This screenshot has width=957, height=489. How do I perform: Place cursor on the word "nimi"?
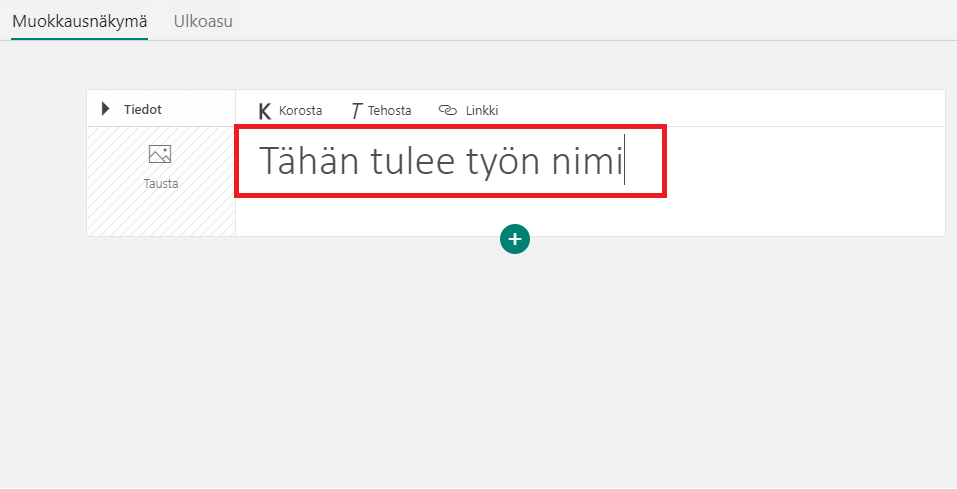590,161
